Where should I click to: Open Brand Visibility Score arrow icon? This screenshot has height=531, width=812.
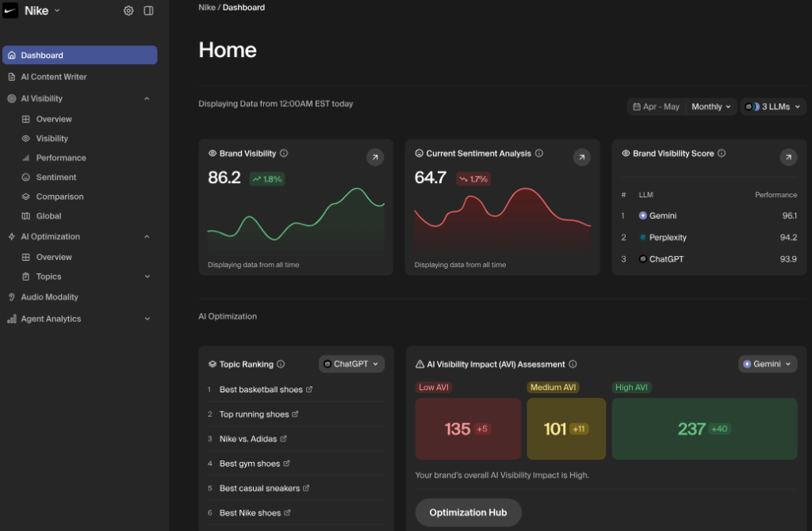pos(787,158)
